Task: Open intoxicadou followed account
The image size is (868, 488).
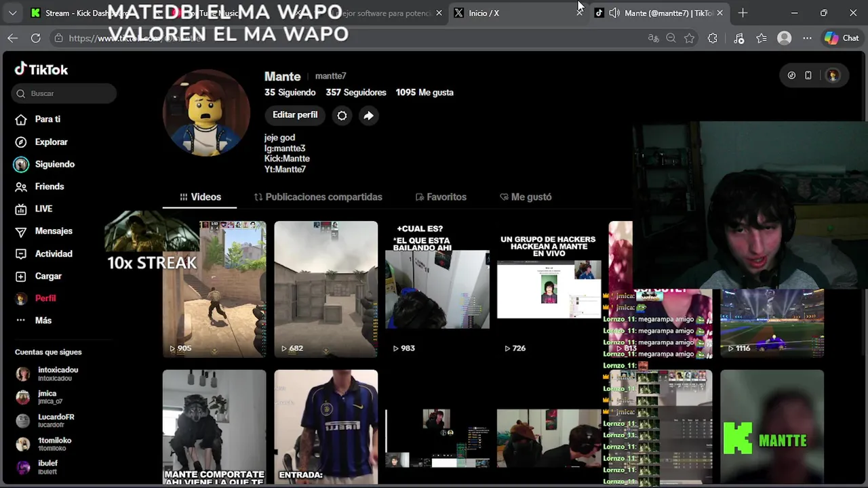Action: [x=57, y=373]
